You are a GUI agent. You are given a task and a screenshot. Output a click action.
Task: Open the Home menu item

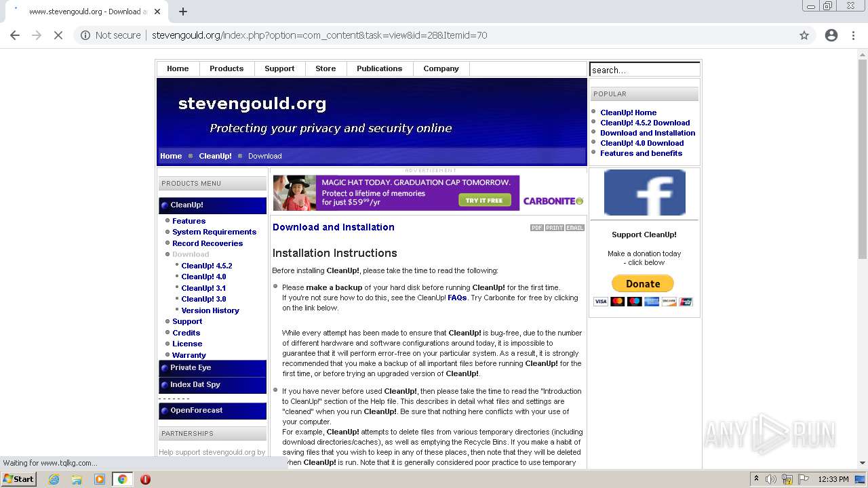(178, 68)
